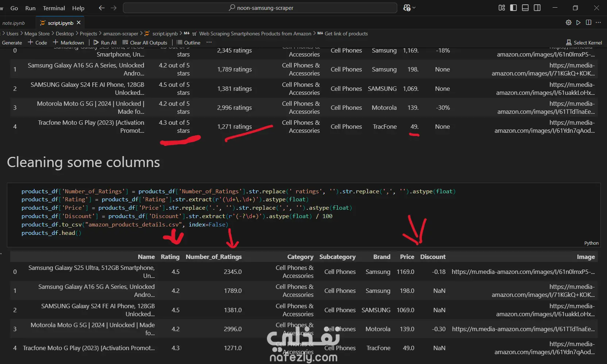607x364 pixels.
Task: Click the Number_of_Ratings column header
Action: point(214,257)
